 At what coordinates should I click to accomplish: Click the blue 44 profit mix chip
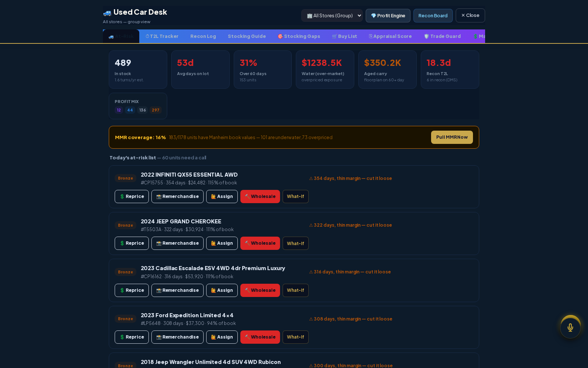[130, 110]
